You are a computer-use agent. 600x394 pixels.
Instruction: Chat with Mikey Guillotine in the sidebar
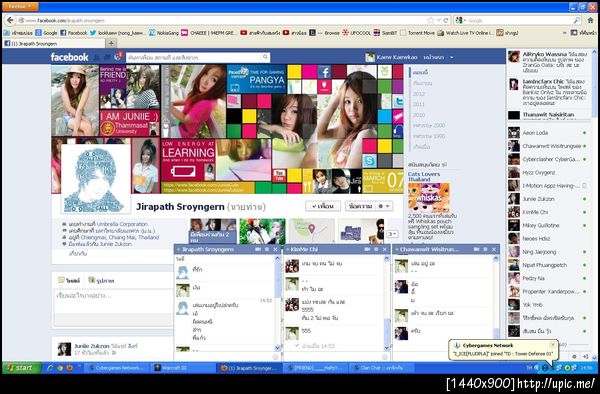548,225
